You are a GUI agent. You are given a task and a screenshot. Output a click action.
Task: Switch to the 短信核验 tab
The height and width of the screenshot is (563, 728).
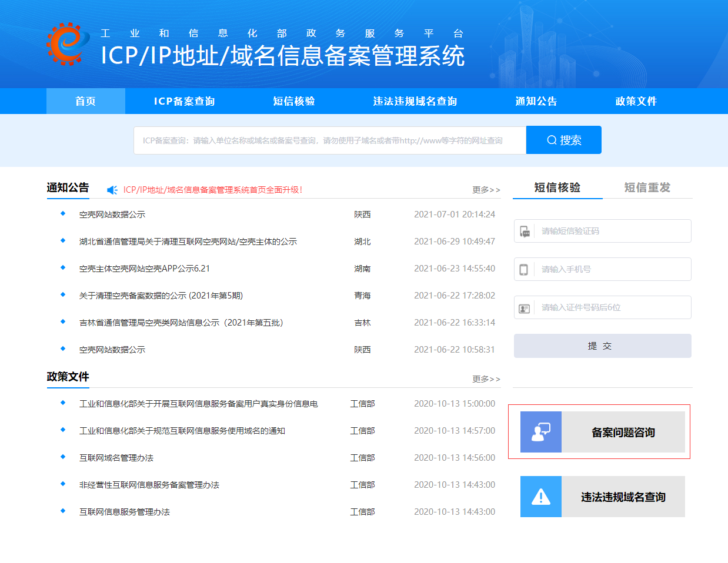(557, 186)
